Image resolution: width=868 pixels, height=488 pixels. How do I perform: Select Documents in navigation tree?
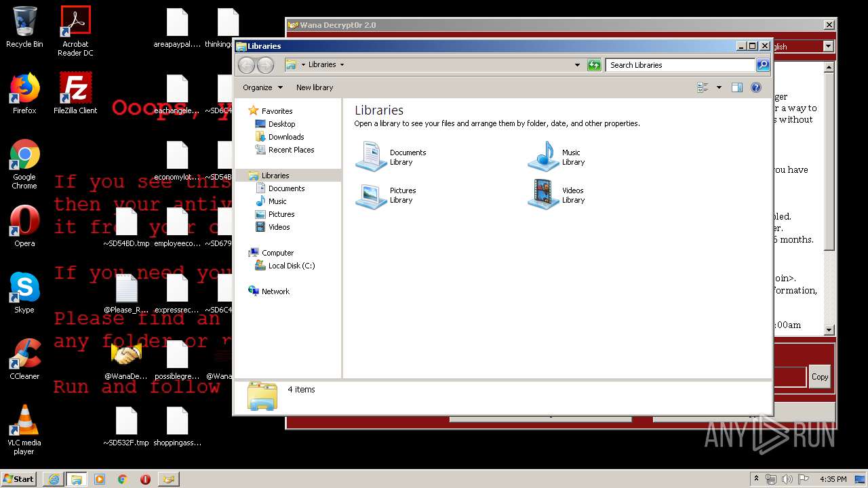pyautogui.click(x=286, y=188)
